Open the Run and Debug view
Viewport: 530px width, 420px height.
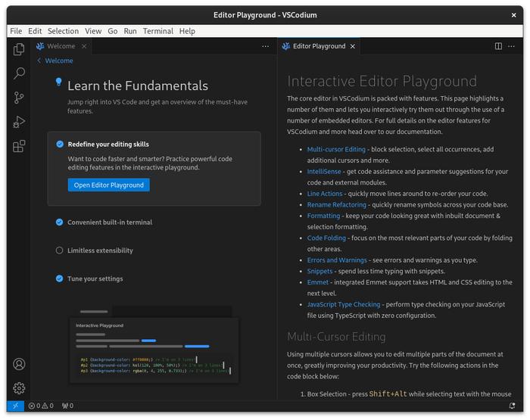coord(19,122)
